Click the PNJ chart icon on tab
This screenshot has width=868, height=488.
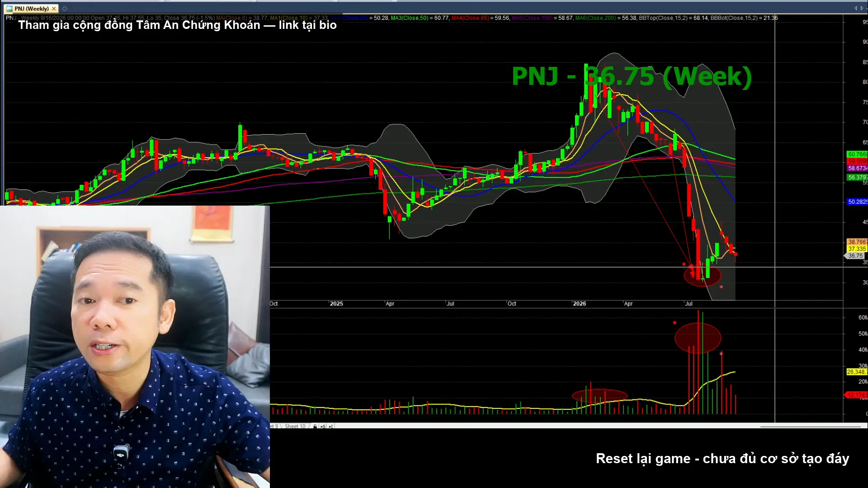[9, 9]
